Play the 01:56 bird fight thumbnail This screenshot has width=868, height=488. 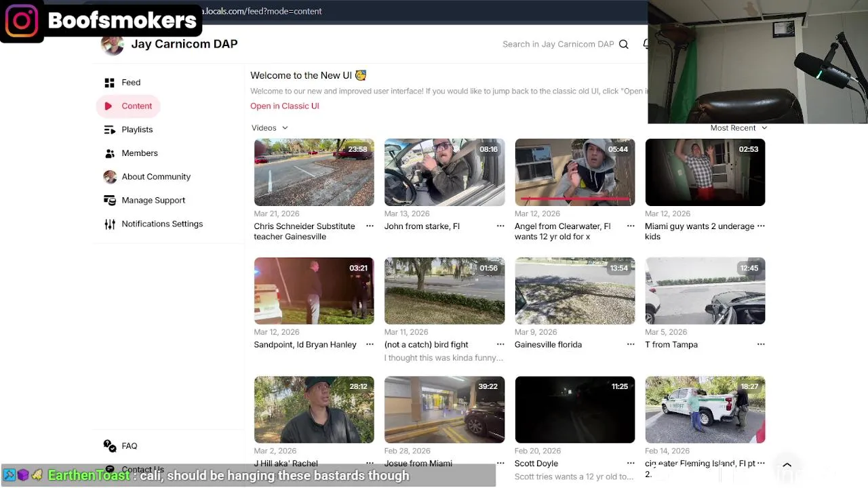(x=444, y=291)
